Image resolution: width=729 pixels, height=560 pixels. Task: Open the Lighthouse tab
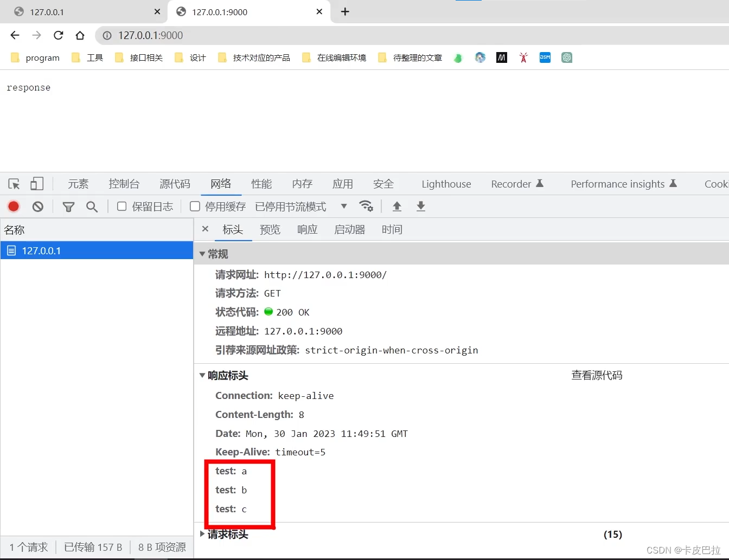[446, 184]
